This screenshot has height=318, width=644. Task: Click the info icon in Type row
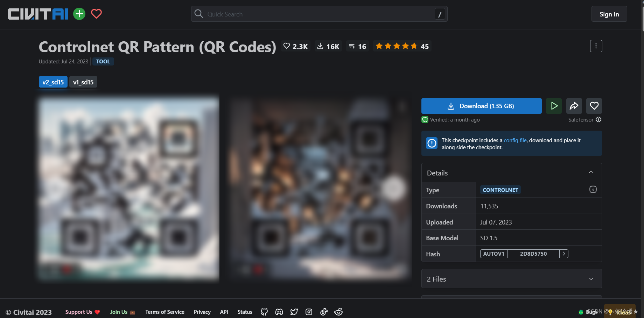tap(593, 189)
